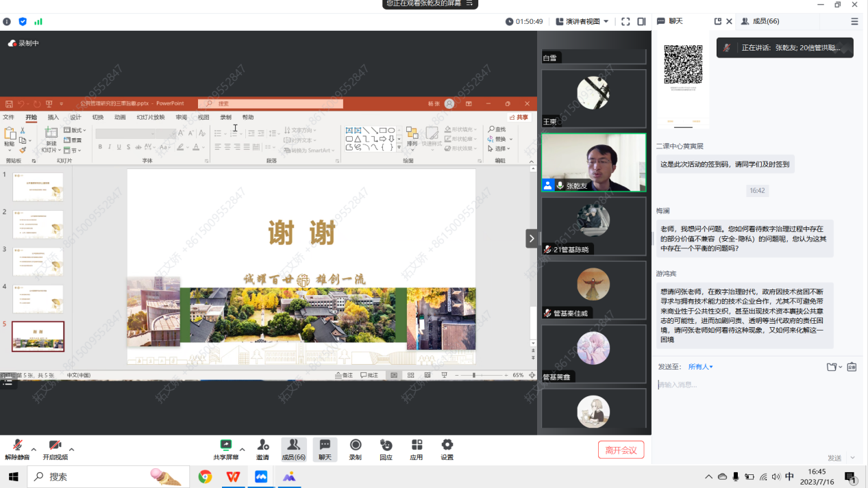Collapse the video strip with the side arrow
This screenshot has height=488, width=868.
tap(532, 238)
